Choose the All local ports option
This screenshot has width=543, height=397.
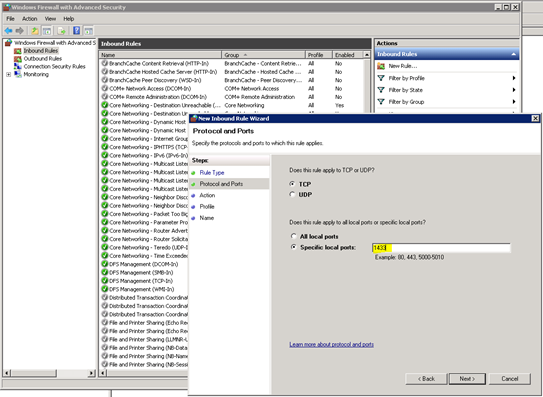pos(294,236)
